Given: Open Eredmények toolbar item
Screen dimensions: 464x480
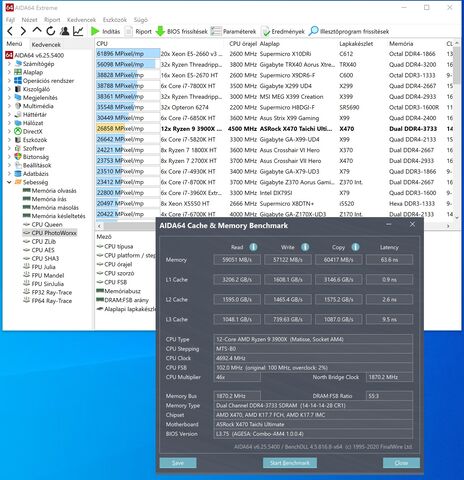Looking at the screenshot, I should click(x=283, y=31).
